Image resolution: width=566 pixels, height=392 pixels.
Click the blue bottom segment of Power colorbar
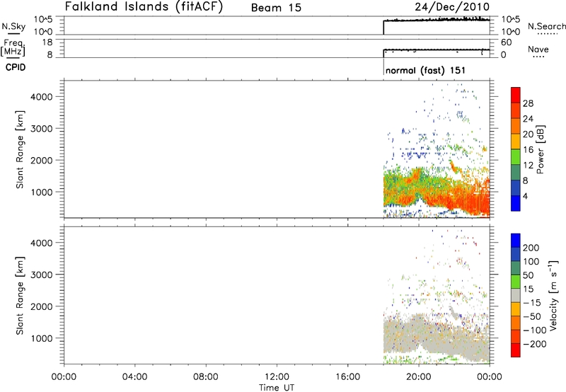click(516, 203)
